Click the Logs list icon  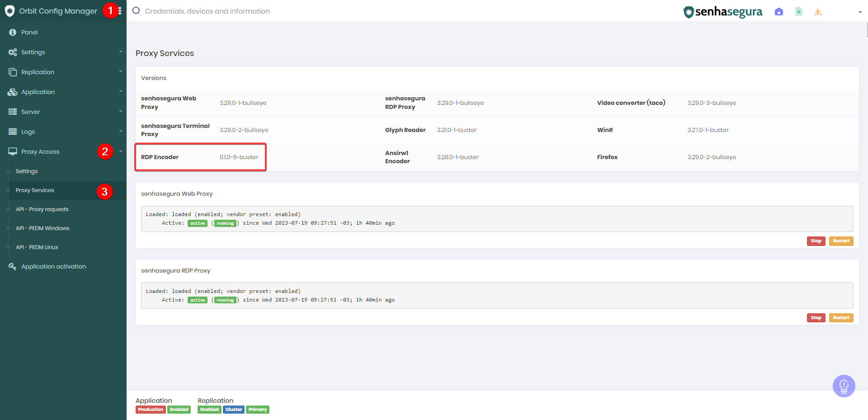point(13,132)
